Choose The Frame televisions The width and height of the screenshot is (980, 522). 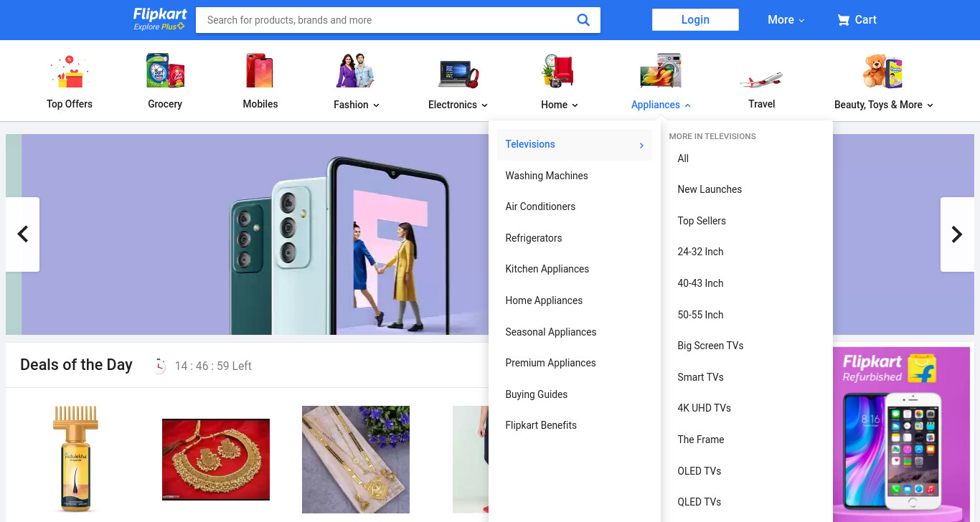701,440
